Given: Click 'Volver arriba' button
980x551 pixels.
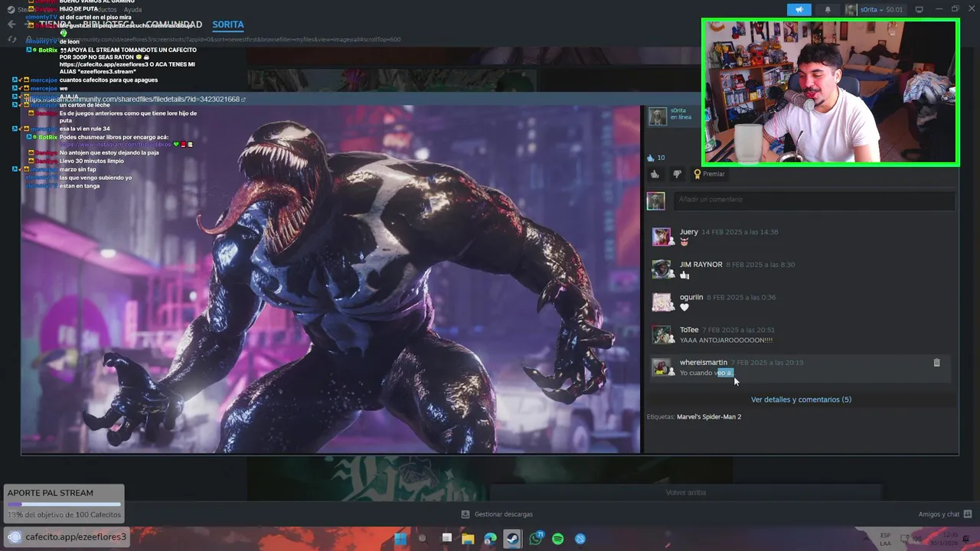Looking at the screenshot, I should (686, 493).
